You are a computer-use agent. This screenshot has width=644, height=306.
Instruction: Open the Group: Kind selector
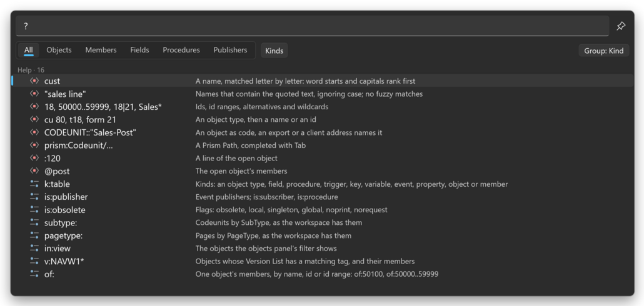tap(604, 51)
